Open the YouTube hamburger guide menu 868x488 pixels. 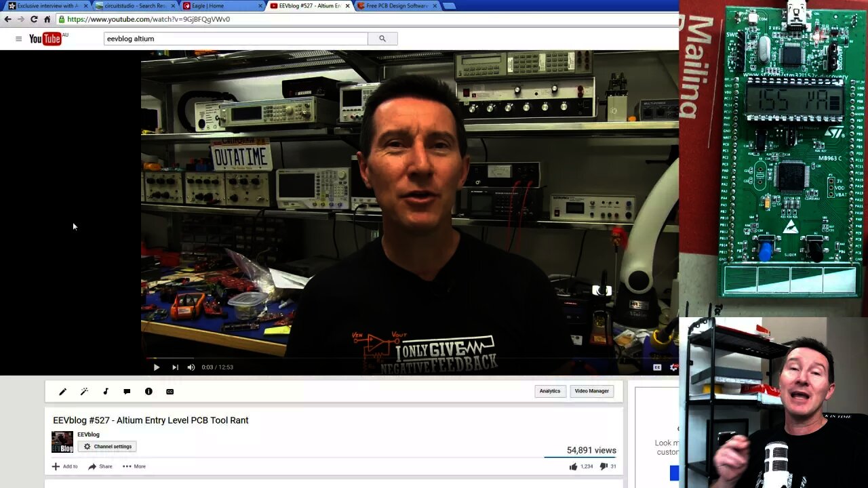click(x=18, y=39)
